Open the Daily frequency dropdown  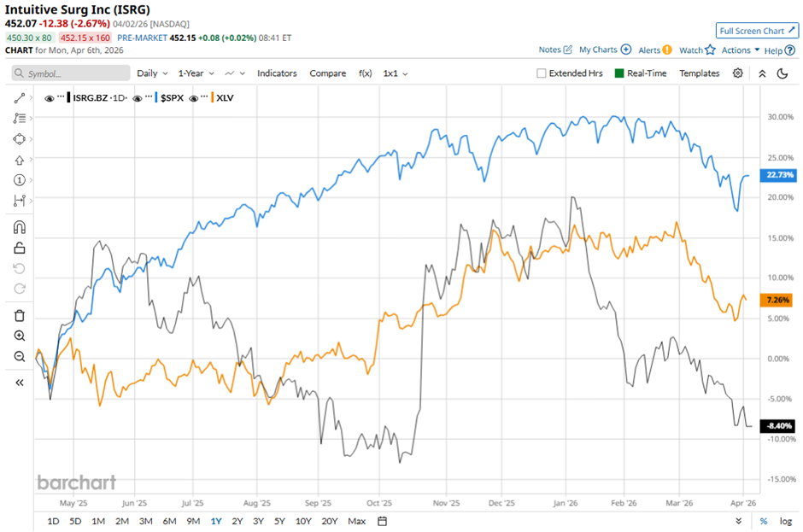[x=152, y=73]
